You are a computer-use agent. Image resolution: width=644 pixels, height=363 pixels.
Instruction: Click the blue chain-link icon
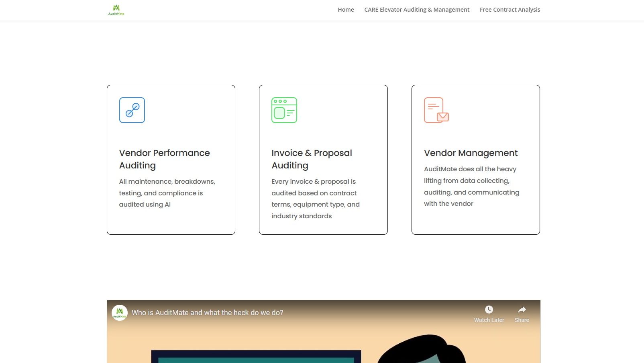click(x=132, y=110)
